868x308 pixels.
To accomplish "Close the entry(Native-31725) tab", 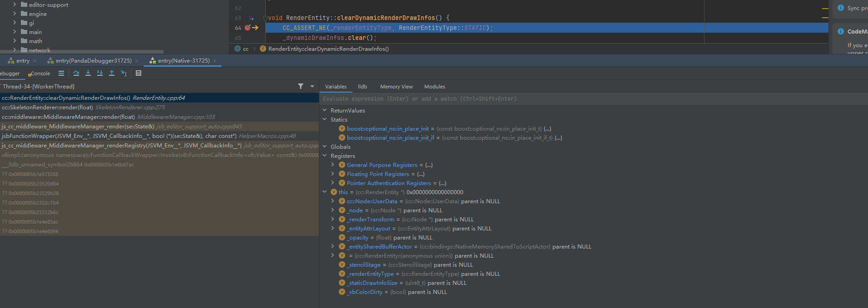I will tap(215, 61).
